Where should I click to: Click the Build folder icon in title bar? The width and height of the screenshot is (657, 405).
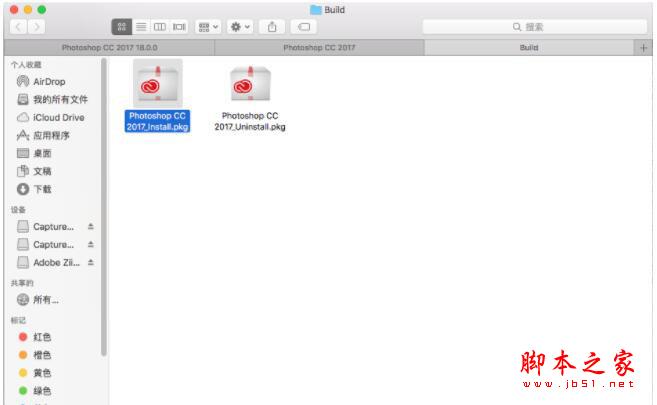tap(316, 9)
